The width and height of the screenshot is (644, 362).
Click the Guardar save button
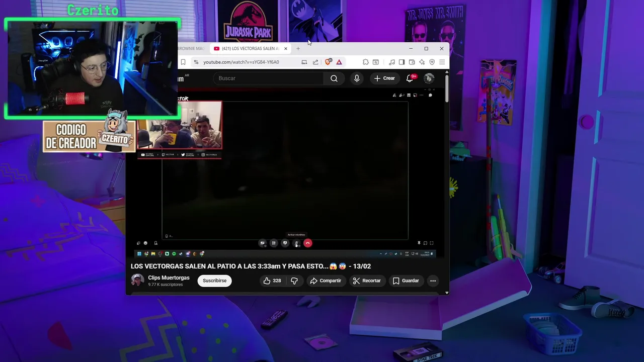coord(406,281)
